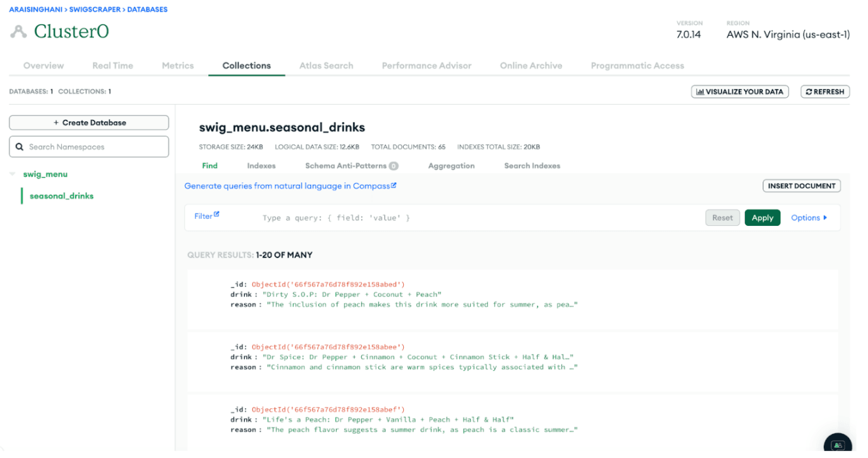Click the Schema Anti-Patterns count badge

click(393, 167)
